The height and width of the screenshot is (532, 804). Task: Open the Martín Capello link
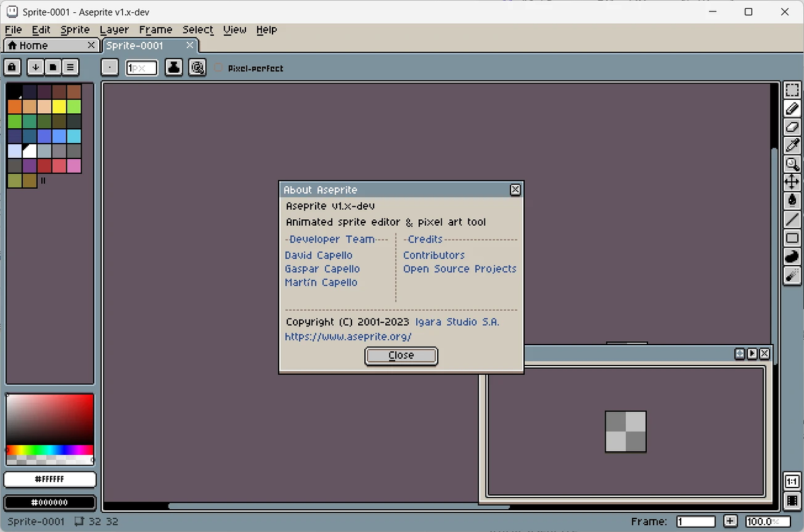click(321, 283)
